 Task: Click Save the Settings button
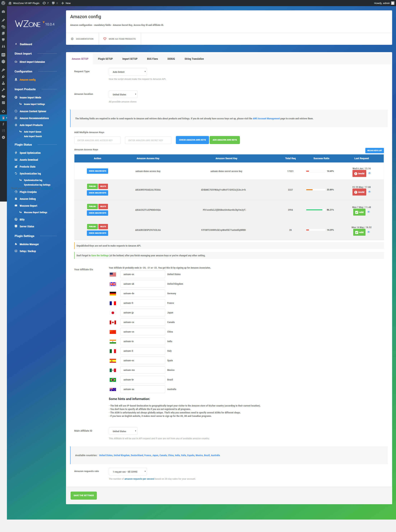pyautogui.click(x=84, y=495)
